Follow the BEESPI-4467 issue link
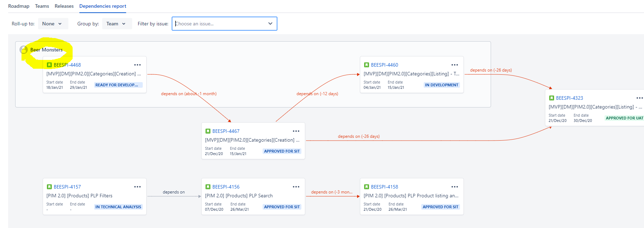The image size is (644, 228). coord(226,131)
